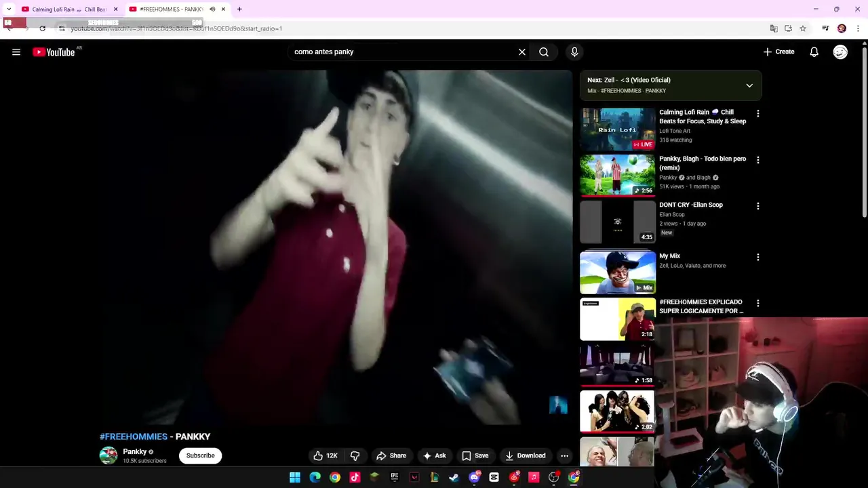Viewport: 868px width, 488px height.
Task: Click the #FREEHOMMIES hashtag link
Action: pyautogui.click(x=134, y=436)
